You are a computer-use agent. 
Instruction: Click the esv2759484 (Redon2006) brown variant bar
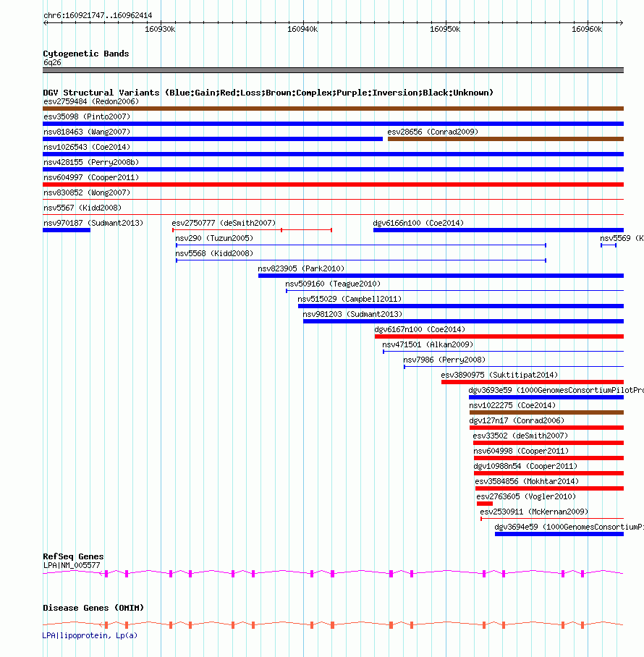click(333, 109)
